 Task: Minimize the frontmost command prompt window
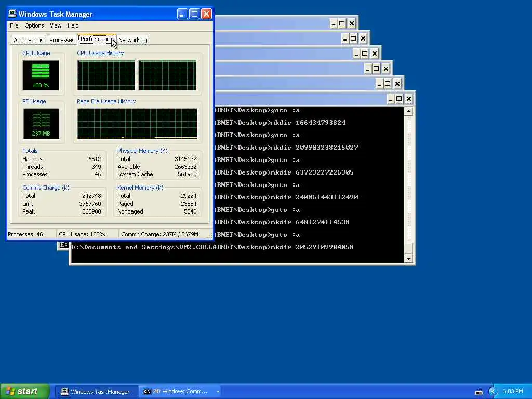(391, 99)
